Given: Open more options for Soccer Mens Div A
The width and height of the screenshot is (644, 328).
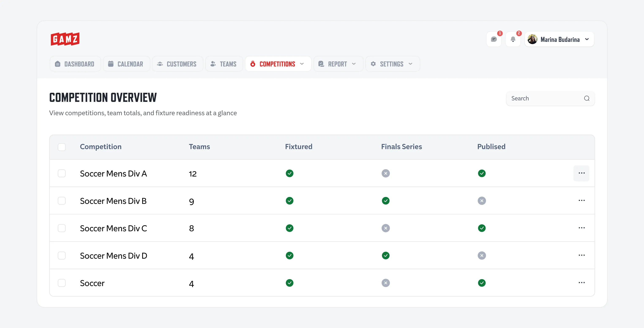Looking at the screenshot, I should coord(581,173).
